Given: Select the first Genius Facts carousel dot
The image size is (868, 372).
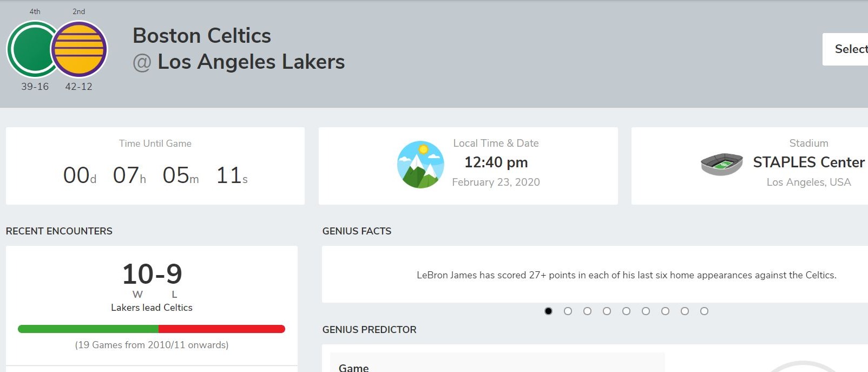Looking at the screenshot, I should point(548,311).
